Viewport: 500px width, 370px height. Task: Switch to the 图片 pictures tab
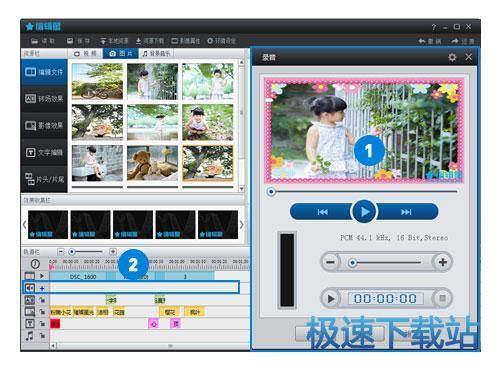click(x=121, y=53)
